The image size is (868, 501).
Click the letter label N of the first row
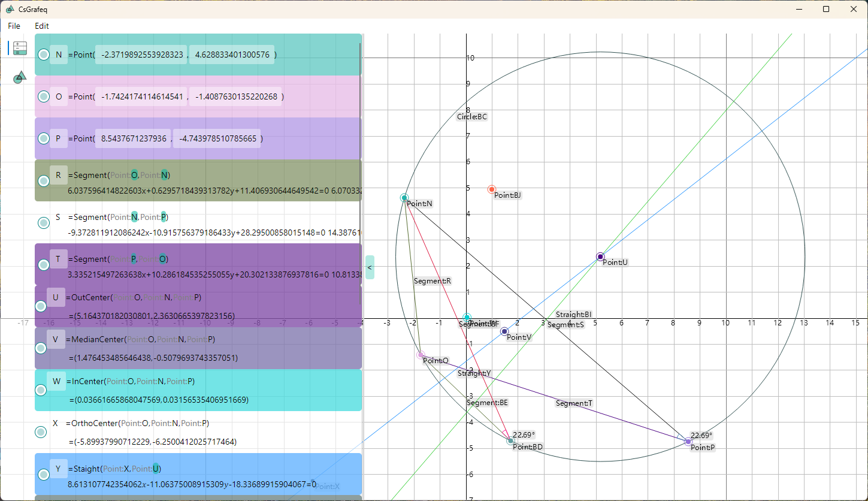point(59,55)
